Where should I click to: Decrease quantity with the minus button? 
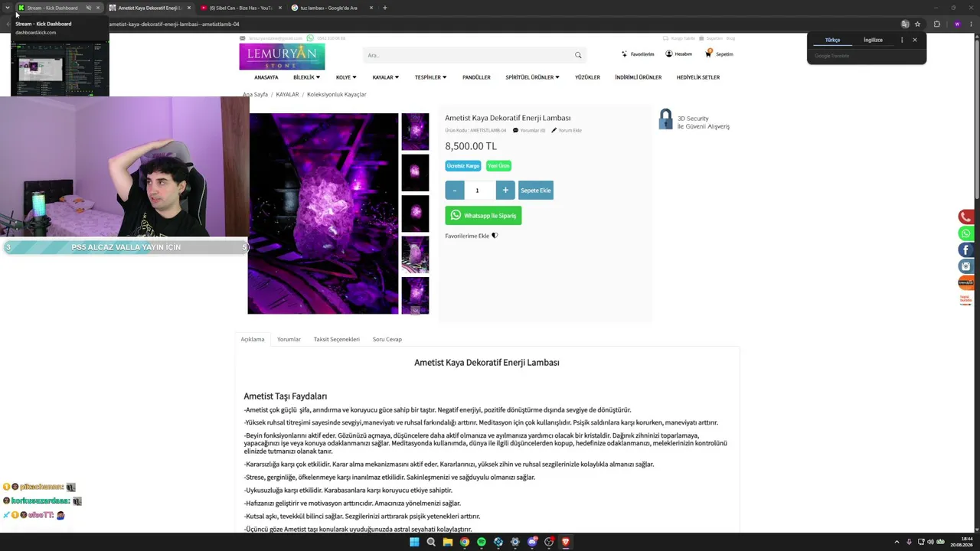[455, 191]
